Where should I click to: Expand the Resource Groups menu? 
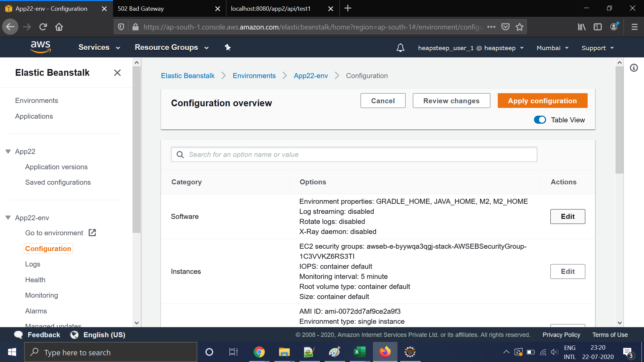[172, 48]
